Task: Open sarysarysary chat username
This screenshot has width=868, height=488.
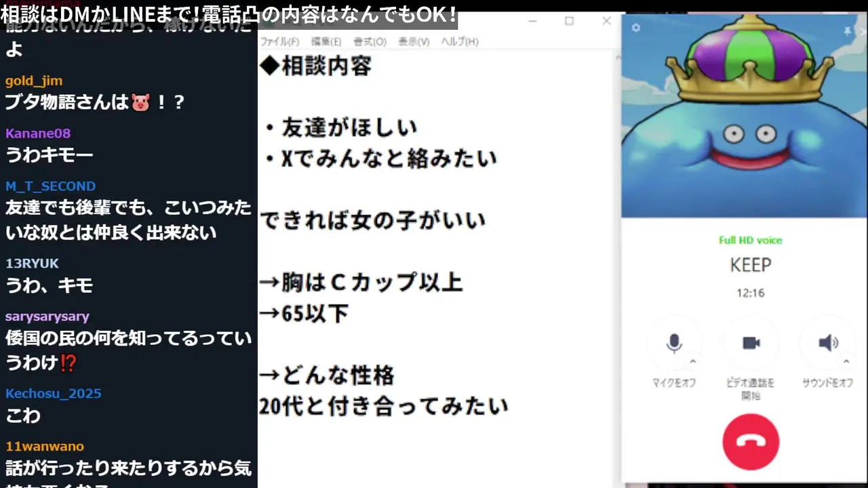Action: point(47,317)
